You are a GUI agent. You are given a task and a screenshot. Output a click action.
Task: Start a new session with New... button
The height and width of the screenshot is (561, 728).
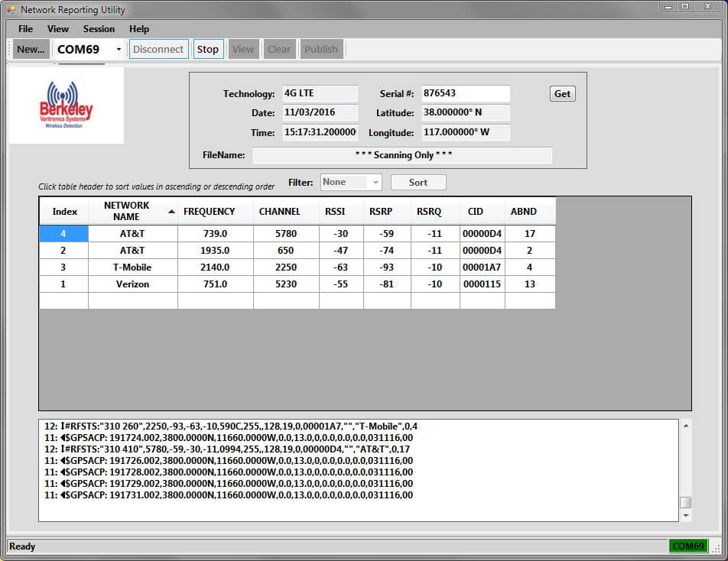click(x=30, y=48)
